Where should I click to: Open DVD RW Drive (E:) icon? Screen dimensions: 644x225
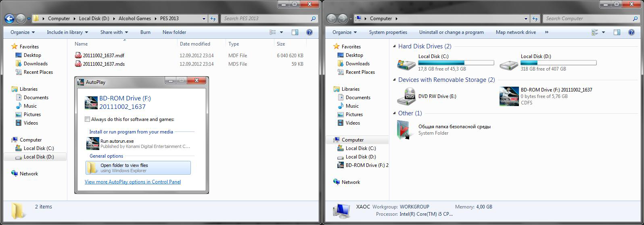tap(406, 96)
